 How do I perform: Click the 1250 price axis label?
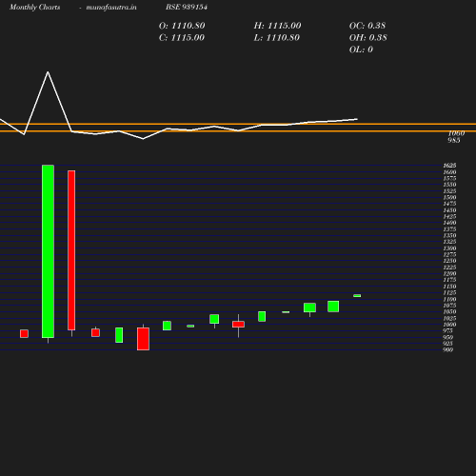449,261
